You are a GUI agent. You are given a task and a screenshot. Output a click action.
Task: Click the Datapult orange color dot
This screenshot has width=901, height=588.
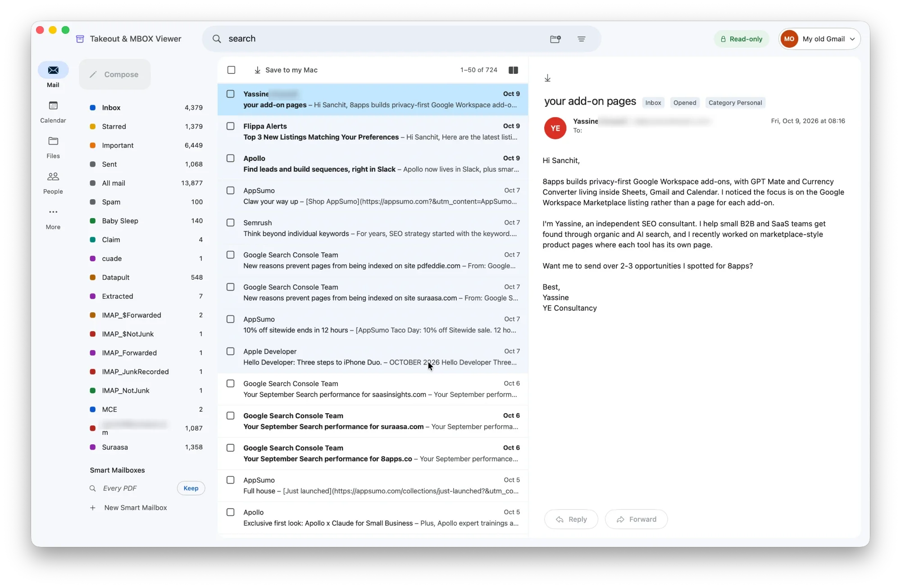click(93, 278)
